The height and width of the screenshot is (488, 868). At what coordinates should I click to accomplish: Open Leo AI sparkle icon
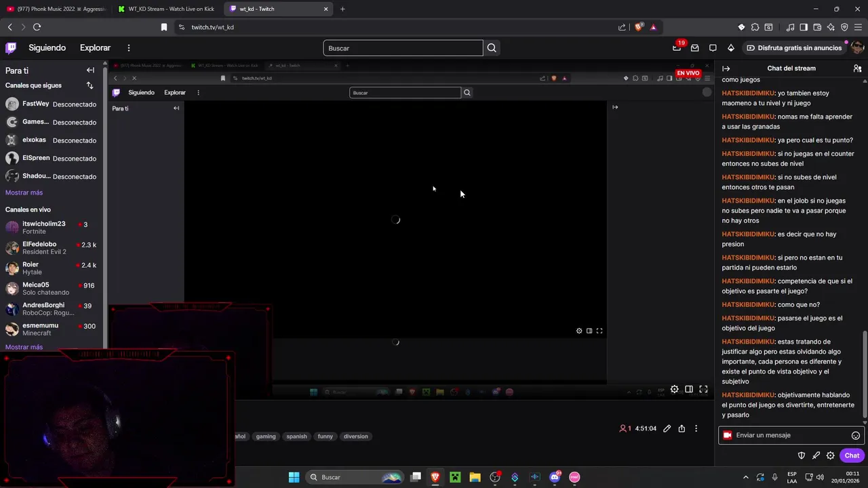pyautogui.click(x=831, y=27)
